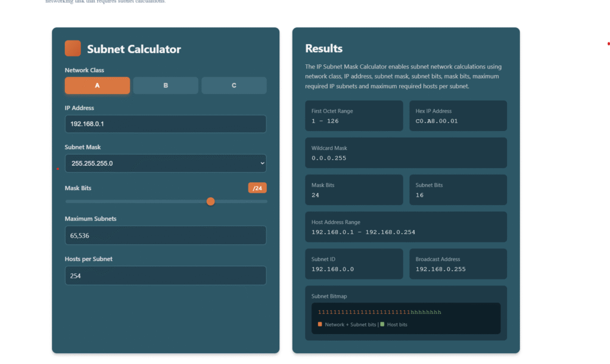The height and width of the screenshot is (364, 610).
Task: Move the Mask Bits slider handle
Action: coord(210,201)
